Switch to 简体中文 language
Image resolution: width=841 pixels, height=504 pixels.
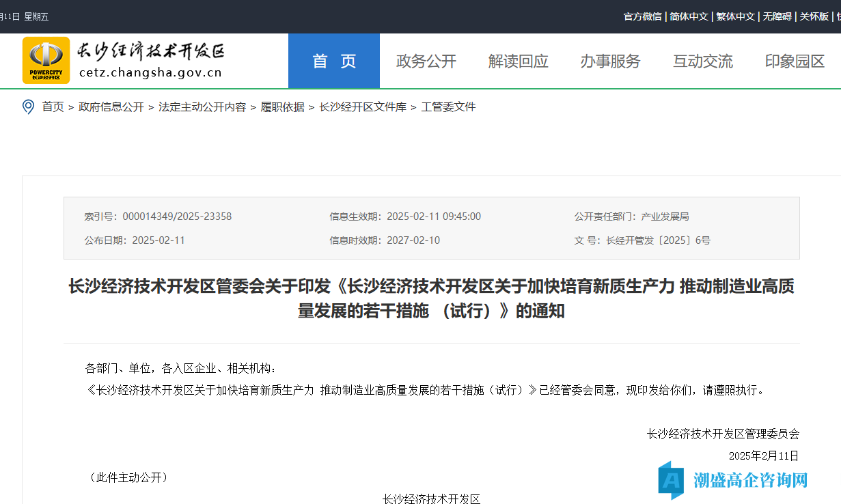tap(689, 16)
